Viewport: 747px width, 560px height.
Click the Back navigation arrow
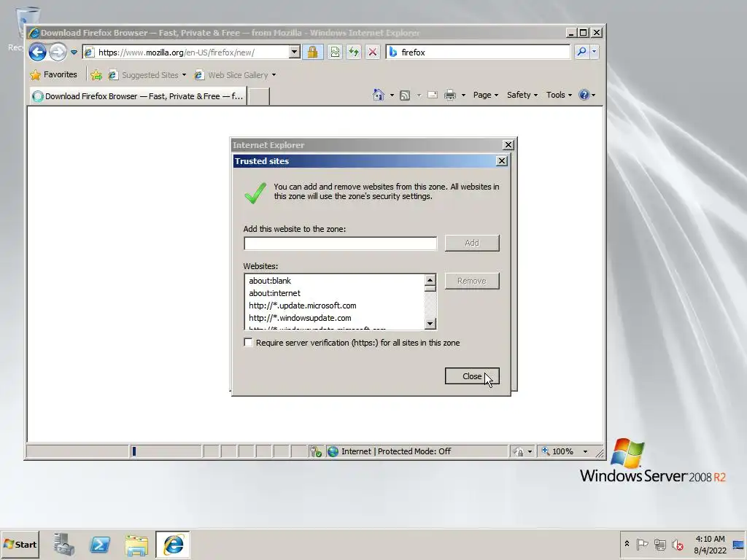[x=37, y=52]
